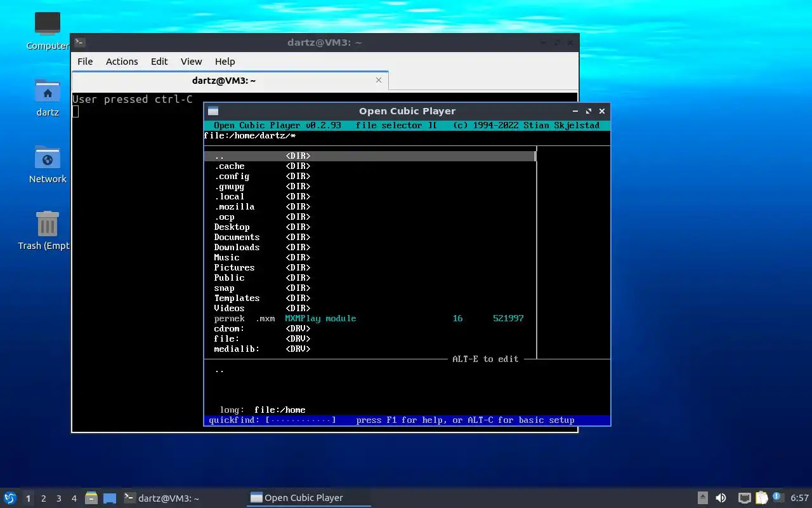The image size is (812, 508).
Task: Click Open Cubic Player window menu icon
Action: click(x=213, y=111)
